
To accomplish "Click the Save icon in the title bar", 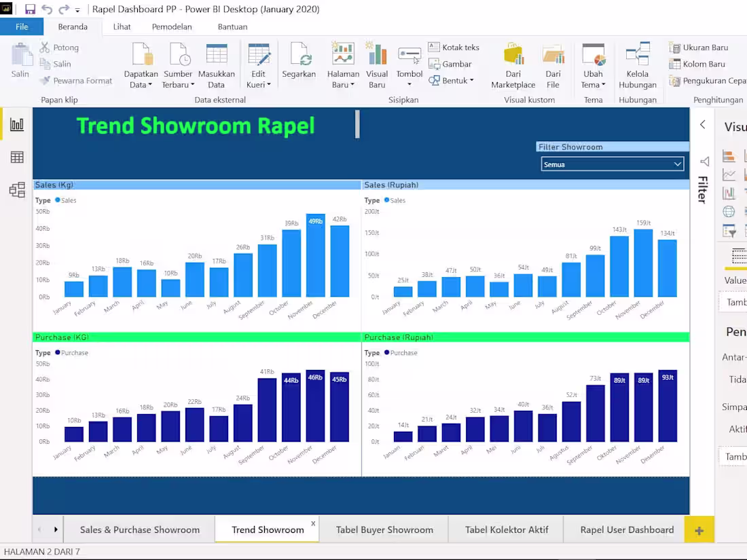I will click(x=29, y=9).
